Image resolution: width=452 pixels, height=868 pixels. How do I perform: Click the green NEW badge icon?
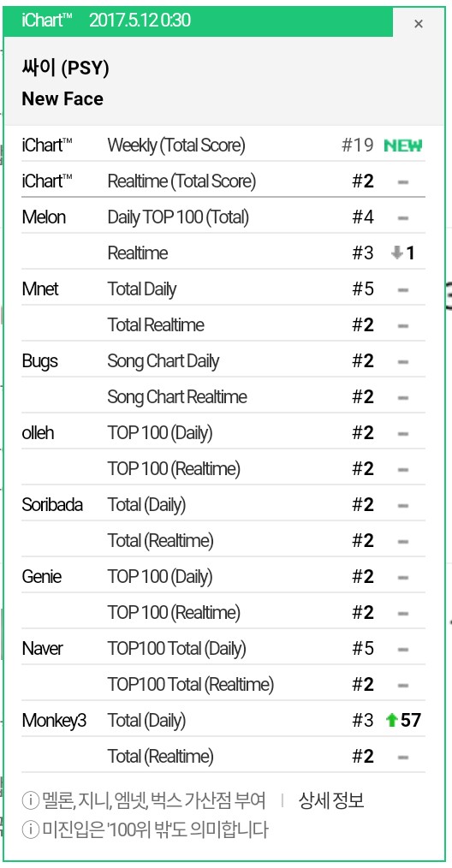402,146
